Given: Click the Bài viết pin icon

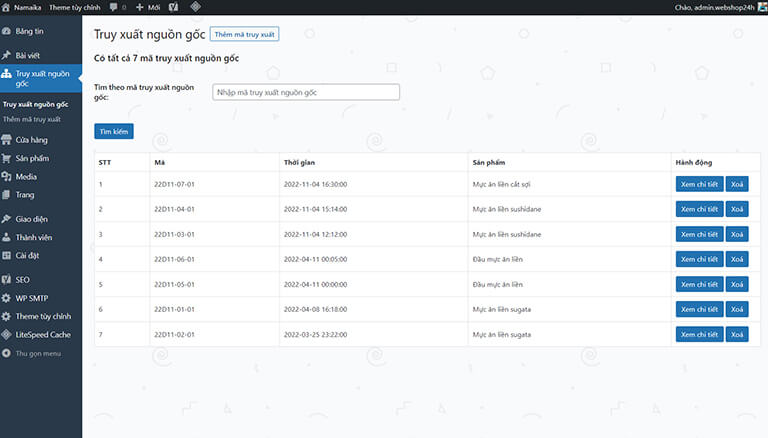Looking at the screenshot, I should tap(7, 55).
